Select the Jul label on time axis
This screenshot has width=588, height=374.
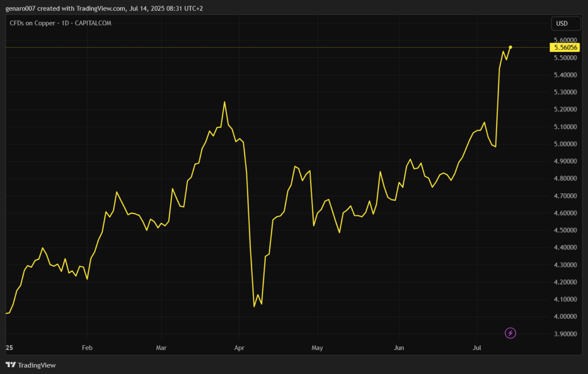click(x=476, y=348)
